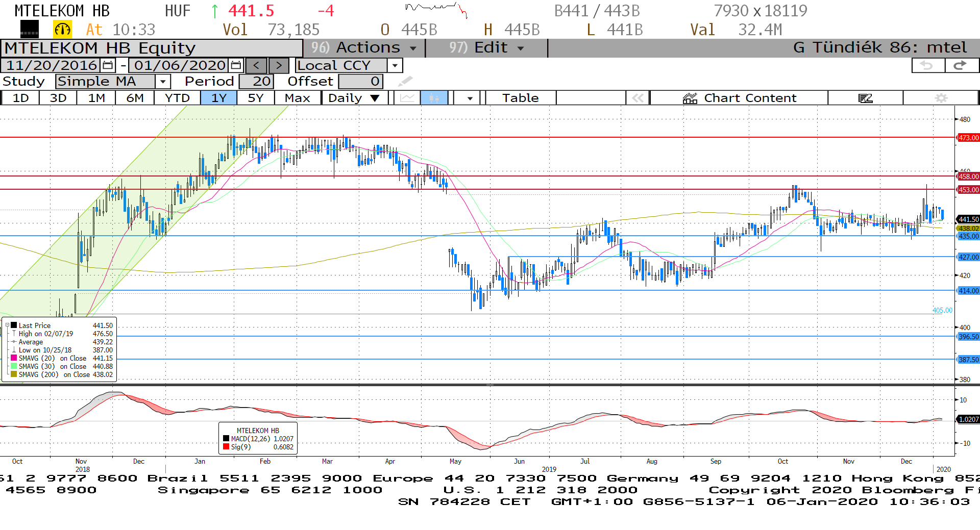Switch to candlestick chart type

(434, 98)
